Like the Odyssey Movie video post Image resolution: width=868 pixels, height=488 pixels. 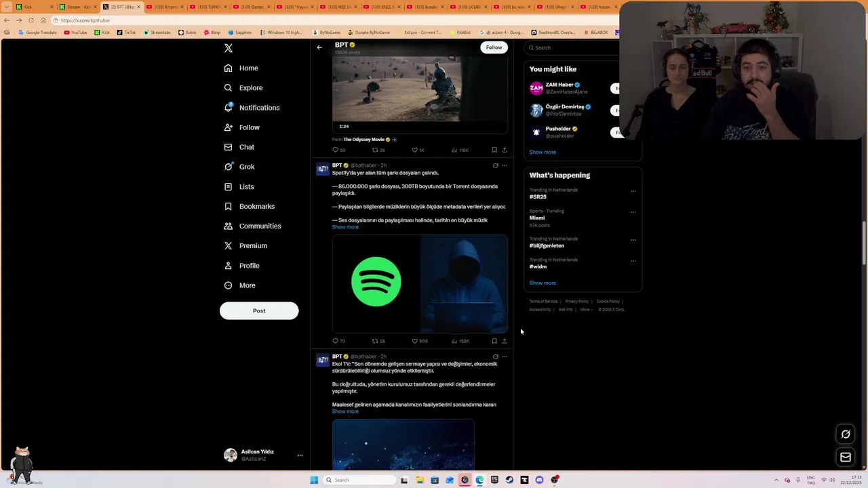click(418, 150)
